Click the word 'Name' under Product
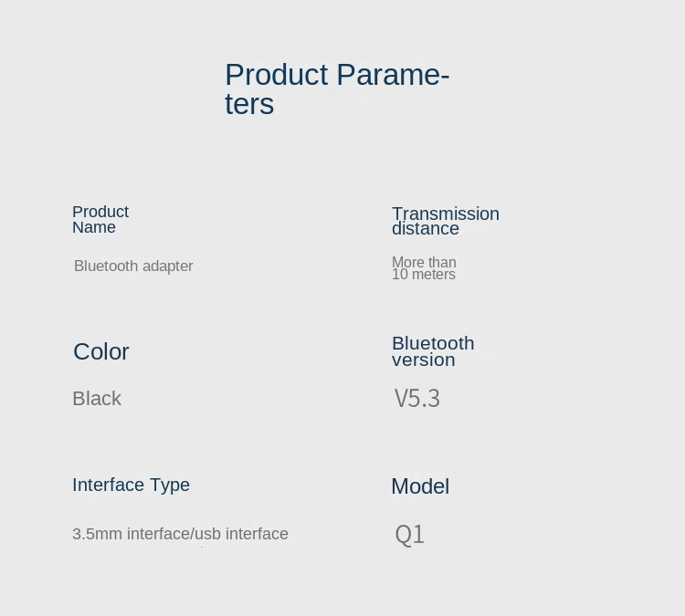The image size is (685, 616). [x=94, y=228]
